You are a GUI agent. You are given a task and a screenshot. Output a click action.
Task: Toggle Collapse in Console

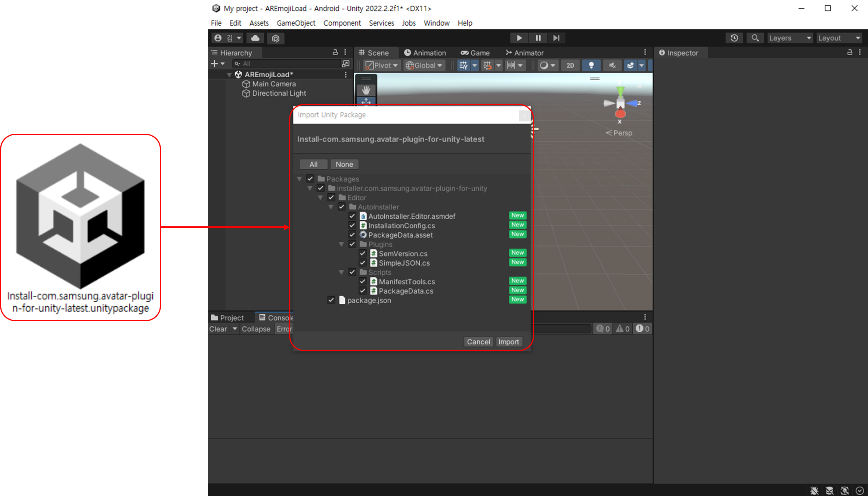pos(256,329)
